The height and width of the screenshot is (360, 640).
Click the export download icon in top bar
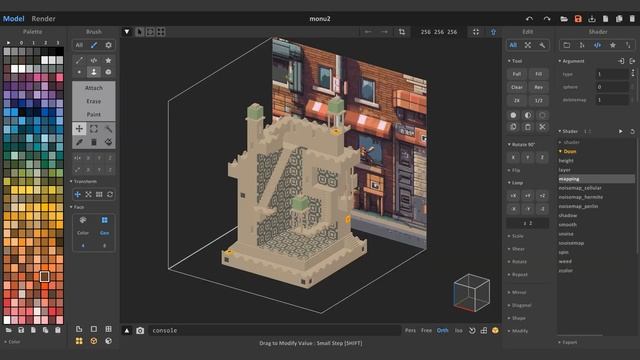pos(592,19)
